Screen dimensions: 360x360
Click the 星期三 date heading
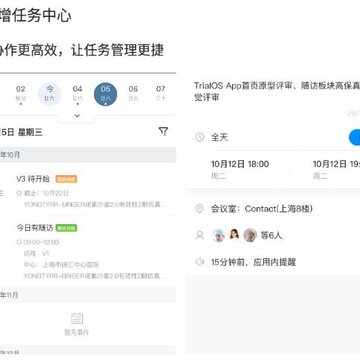coord(30,132)
